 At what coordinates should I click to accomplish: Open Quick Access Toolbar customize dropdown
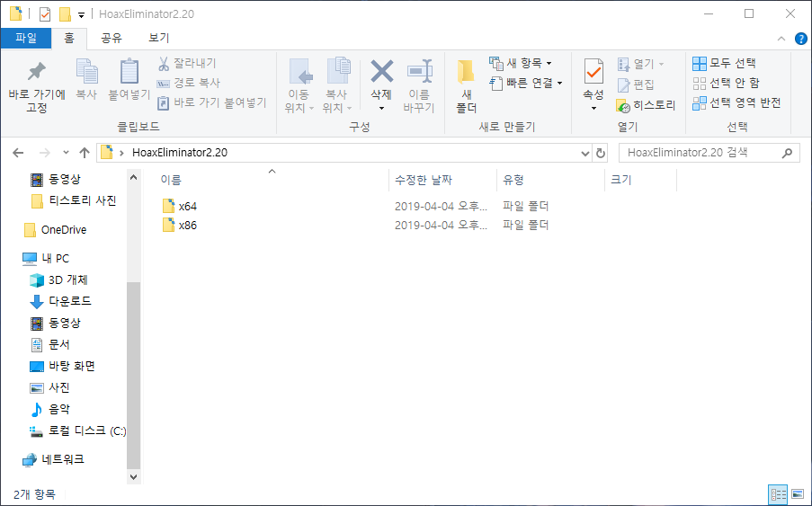(x=81, y=15)
